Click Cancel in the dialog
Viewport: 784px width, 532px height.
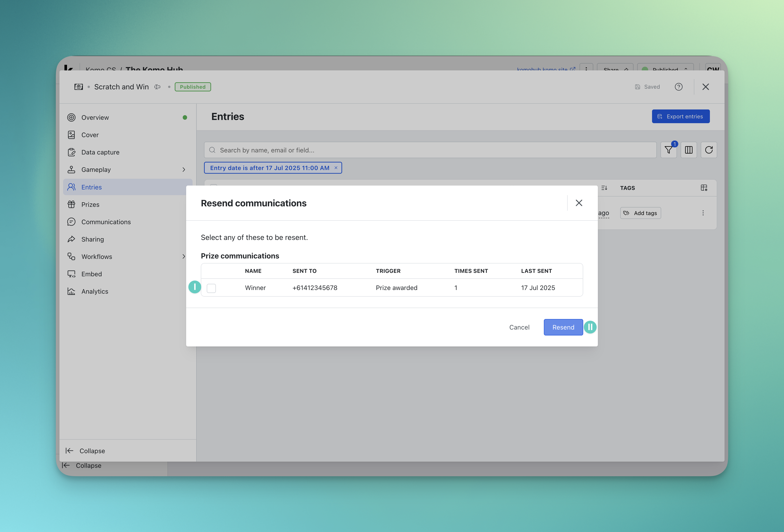click(x=519, y=327)
